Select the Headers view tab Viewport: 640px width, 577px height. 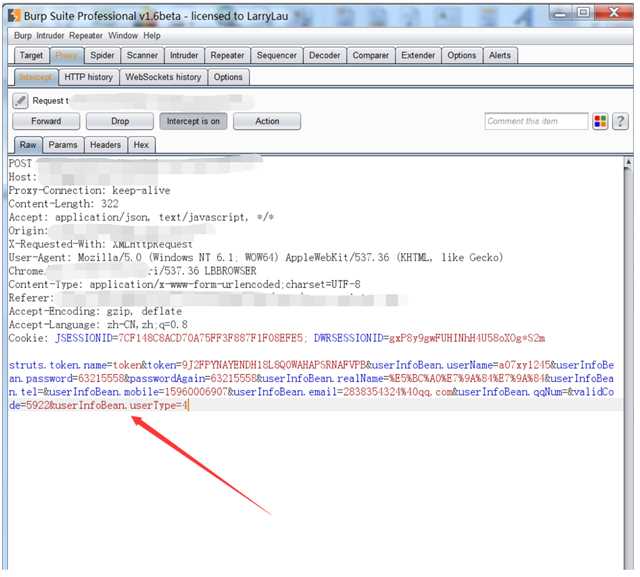coord(105,145)
